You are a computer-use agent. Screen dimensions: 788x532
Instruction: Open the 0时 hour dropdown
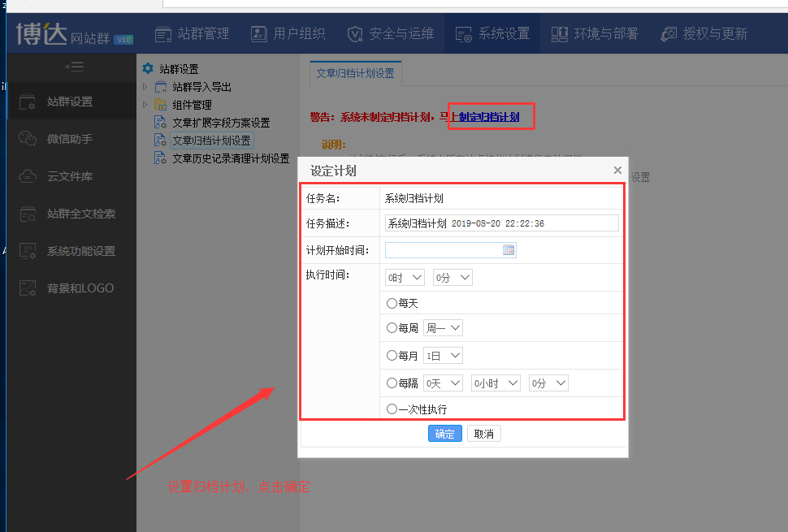[x=405, y=278]
